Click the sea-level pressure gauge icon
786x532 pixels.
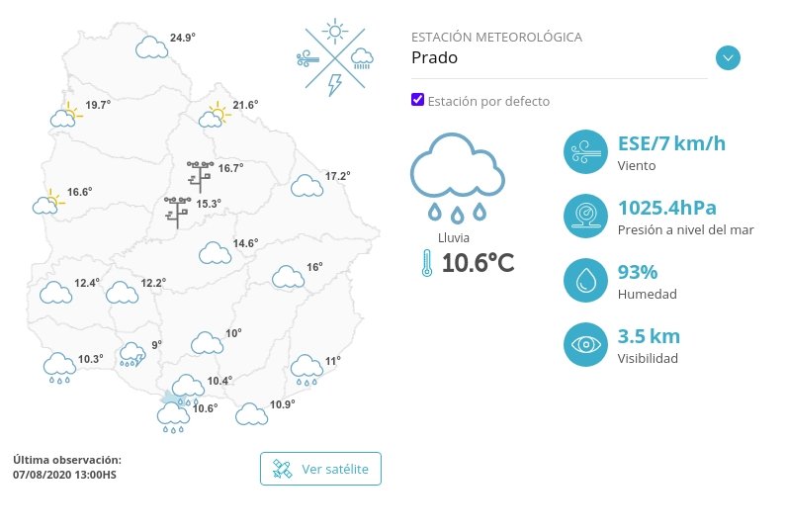[x=583, y=217]
